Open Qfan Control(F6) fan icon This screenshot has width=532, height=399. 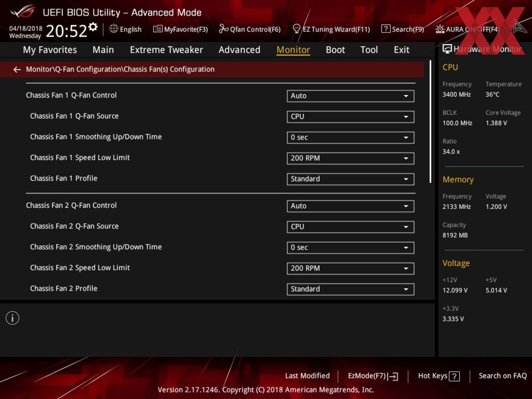[223, 29]
